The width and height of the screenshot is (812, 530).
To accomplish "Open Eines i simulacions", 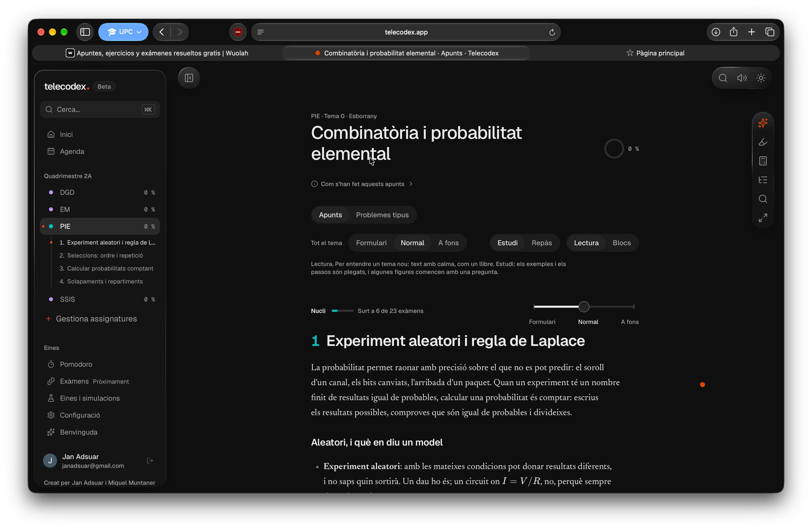I will pos(100,398).
